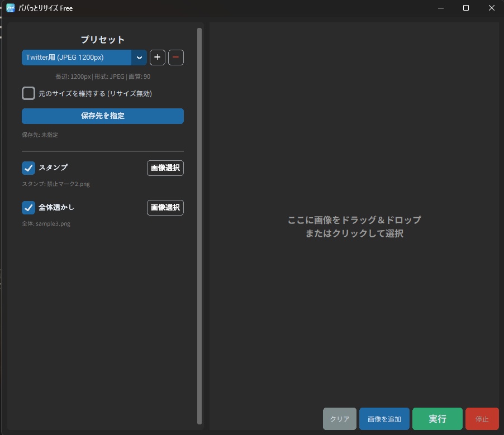The image size is (504, 435).
Task: Click the red 停止 button
Action: point(482,419)
